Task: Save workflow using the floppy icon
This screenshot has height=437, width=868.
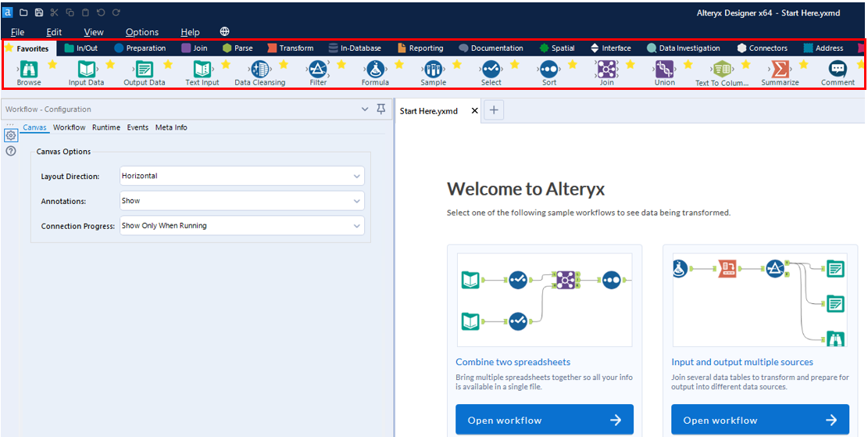Action: pos(39,13)
